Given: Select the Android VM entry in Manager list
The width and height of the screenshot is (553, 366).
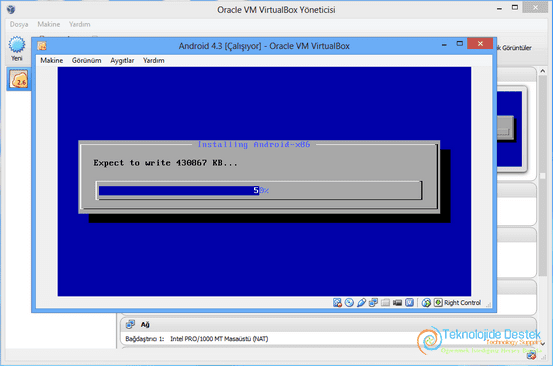Looking at the screenshot, I should tap(19, 79).
